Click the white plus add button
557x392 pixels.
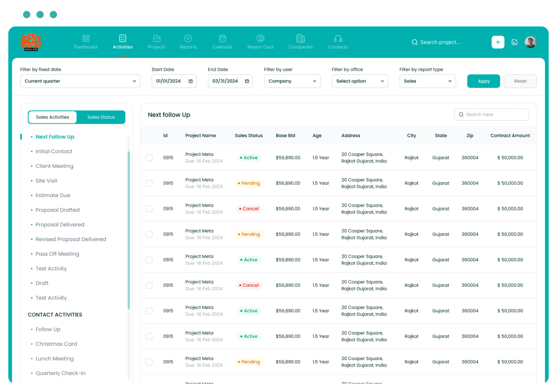click(498, 42)
